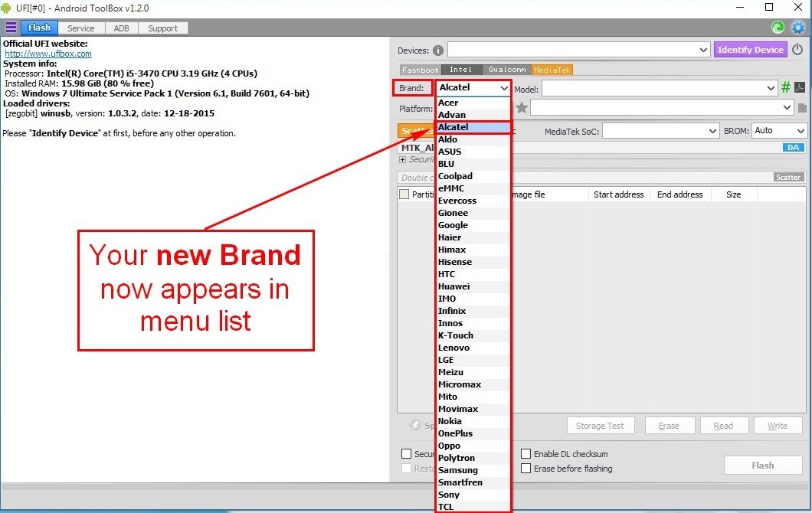Choose Advan from brand list
Screen dimensions: 812x513
click(473, 115)
